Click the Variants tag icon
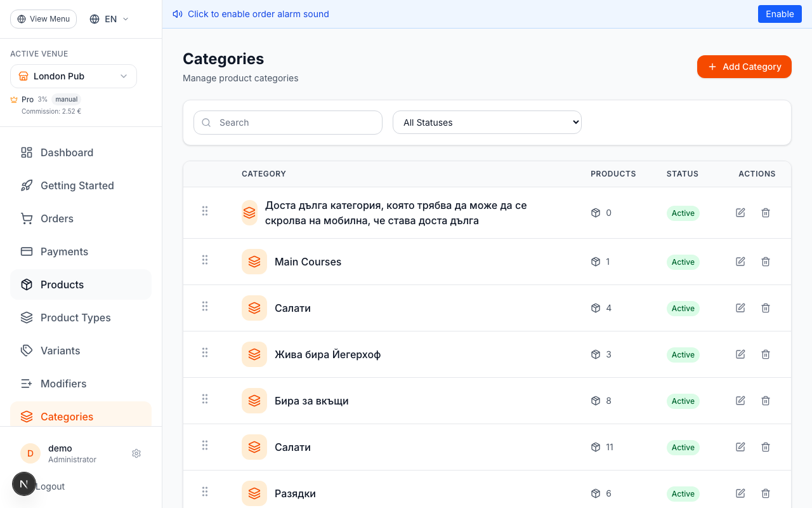Image resolution: width=812 pixels, height=508 pixels. point(26,351)
